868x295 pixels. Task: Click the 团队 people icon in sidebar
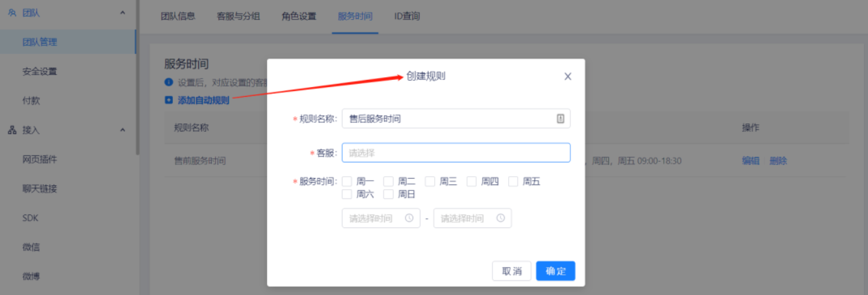pos(12,12)
